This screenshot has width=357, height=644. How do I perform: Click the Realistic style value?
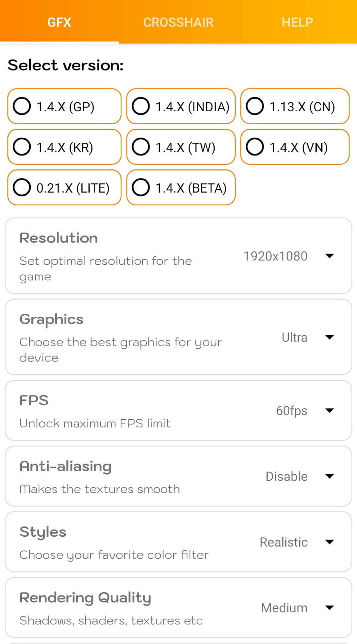click(x=283, y=542)
